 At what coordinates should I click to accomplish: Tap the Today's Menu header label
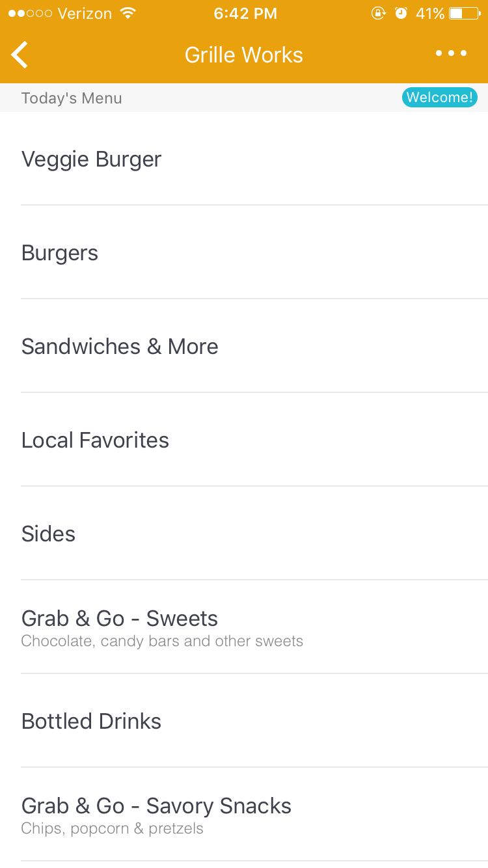tap(72, 98)
